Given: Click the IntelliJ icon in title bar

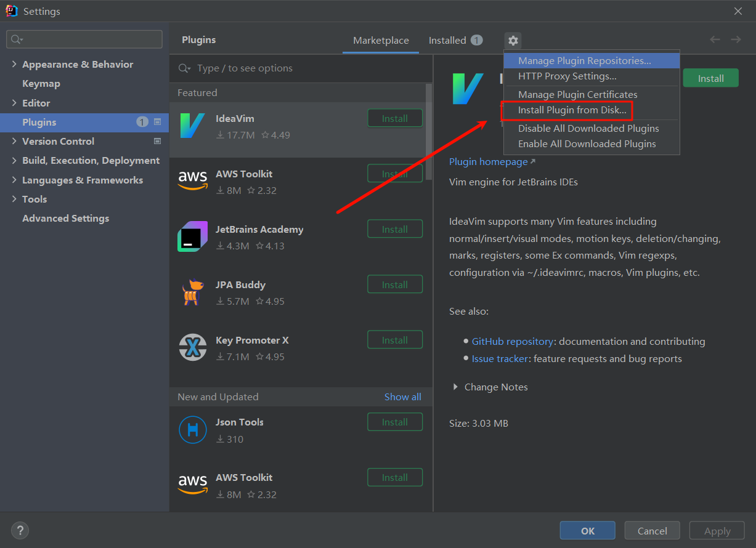Looking at the screenshot, I should point(12,11).
